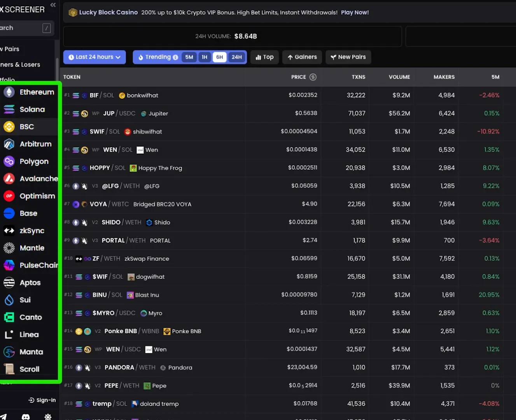Click the search field in sidebar

coord(26,28)
